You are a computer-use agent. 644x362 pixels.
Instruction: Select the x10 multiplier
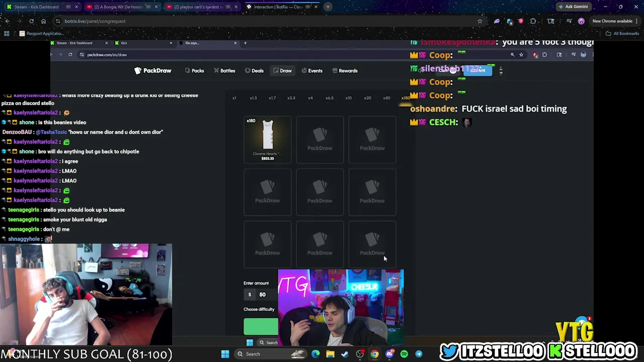coord(349,98)
